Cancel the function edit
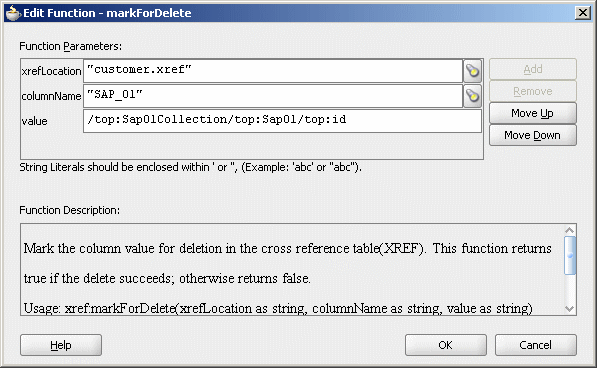The image size is (597, 368). pyautogui.click(x=536, y=345)
